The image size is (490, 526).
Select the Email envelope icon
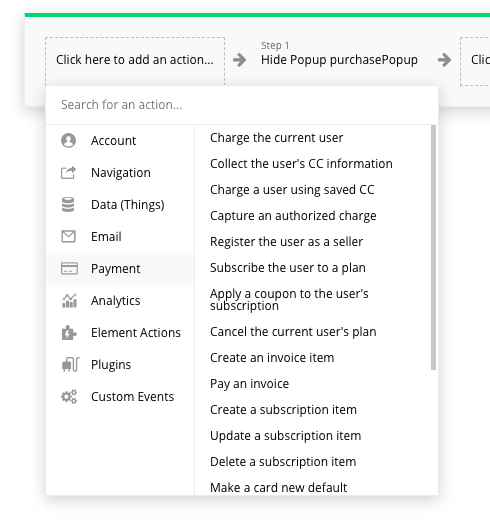[x=68, y=236]
